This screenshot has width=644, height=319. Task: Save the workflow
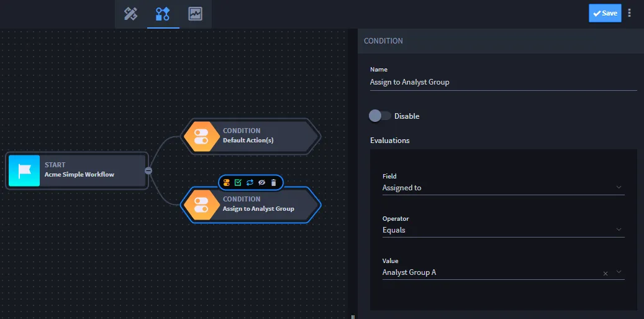click(x=605, y=13)
